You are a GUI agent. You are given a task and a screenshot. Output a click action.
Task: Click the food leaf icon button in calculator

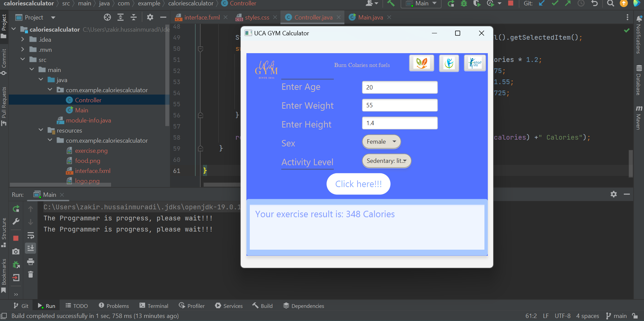point(421,63)
